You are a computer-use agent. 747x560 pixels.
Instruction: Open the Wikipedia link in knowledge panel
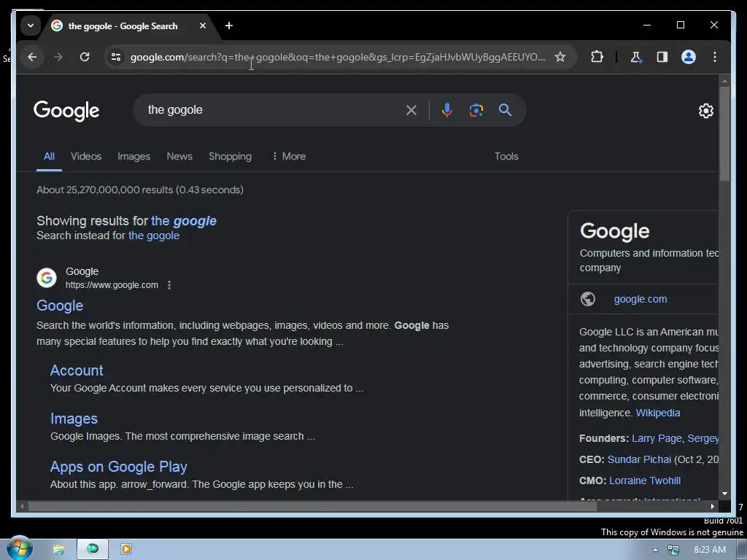[658, 413]
